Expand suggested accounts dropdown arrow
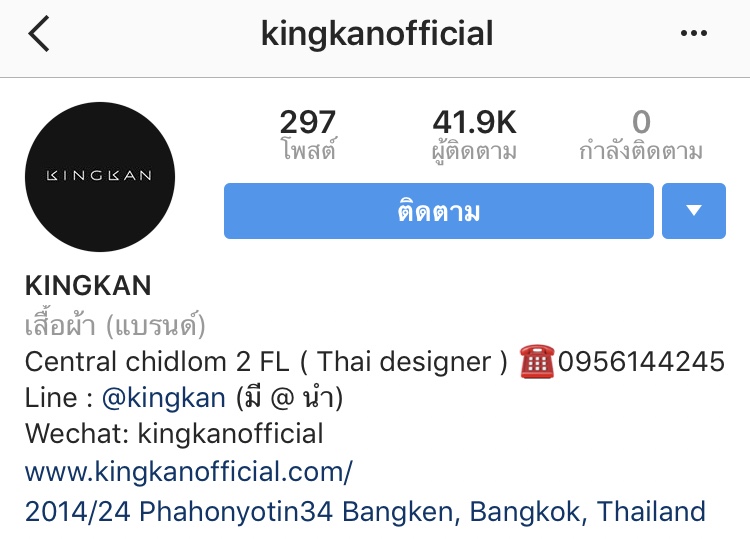 (694, 211)
